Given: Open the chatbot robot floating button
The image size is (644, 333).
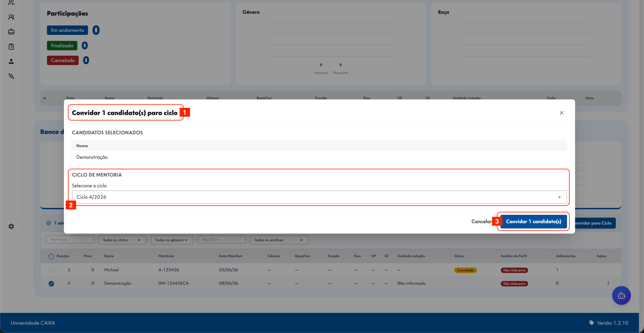Looking at the screenshot, I should click(621, 296).
